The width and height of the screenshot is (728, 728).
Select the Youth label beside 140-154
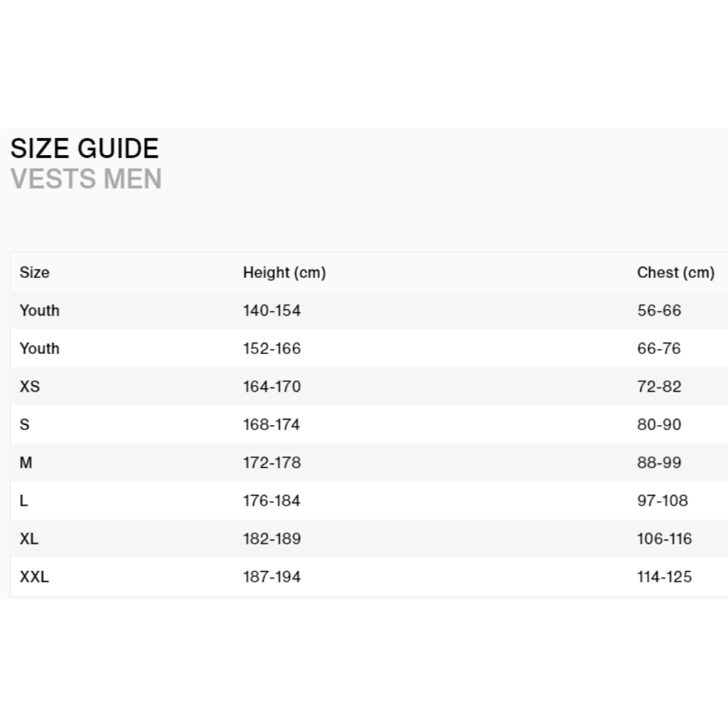click(x=40, y=311)
